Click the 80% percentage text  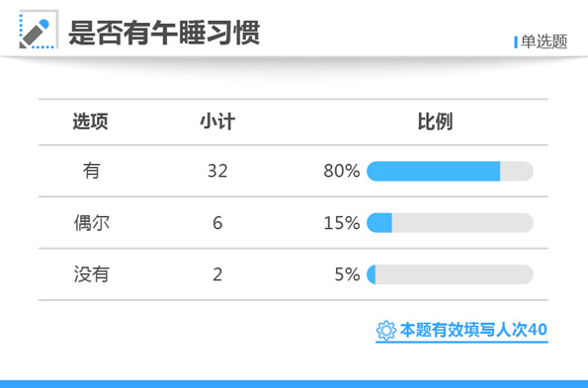(342, 171)
